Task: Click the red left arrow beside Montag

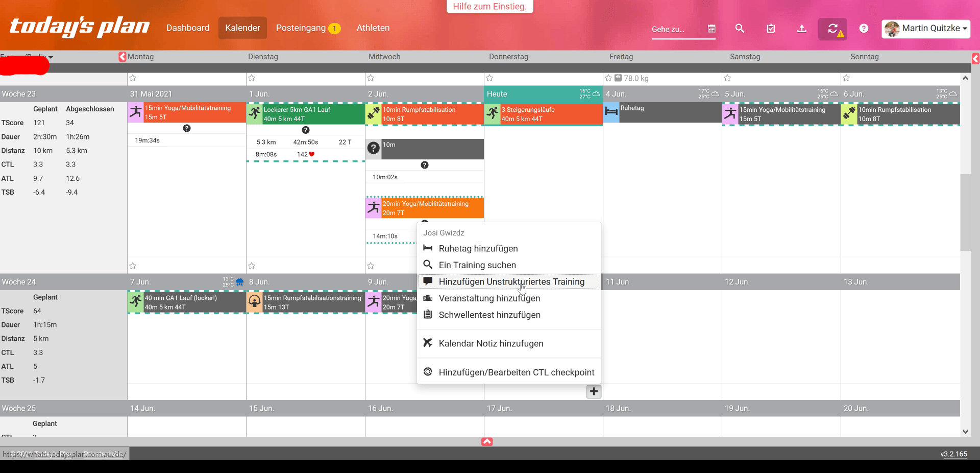Action: (x=122, y=57)
